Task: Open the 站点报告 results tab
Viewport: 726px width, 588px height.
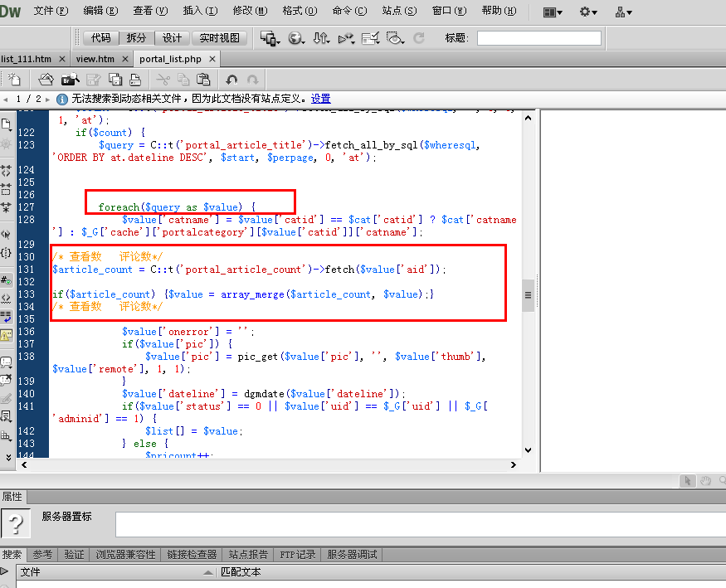Action: (x=248, y=554)
